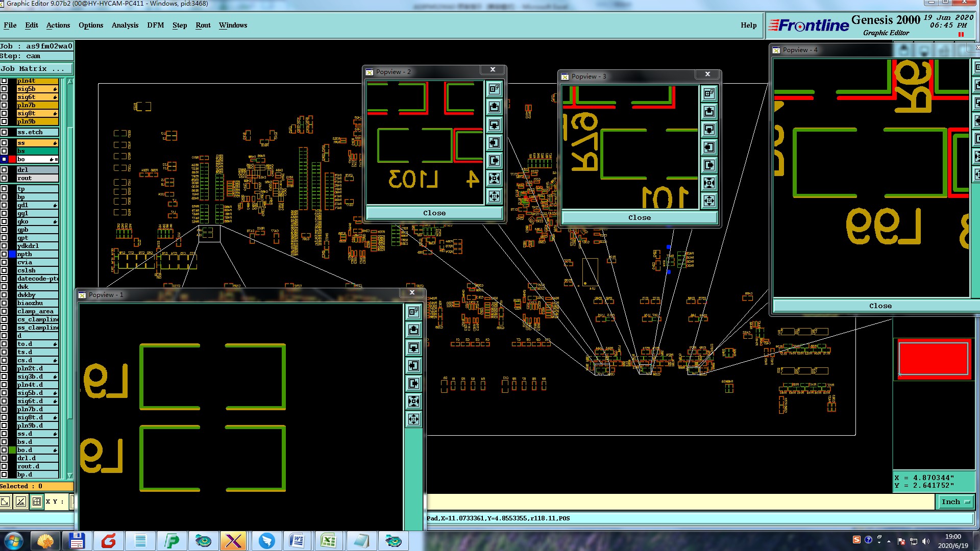The height and width of the screenshot is (551, 980).
Task: Click the angle snap icon bottom-left
Action: [20, 502]
